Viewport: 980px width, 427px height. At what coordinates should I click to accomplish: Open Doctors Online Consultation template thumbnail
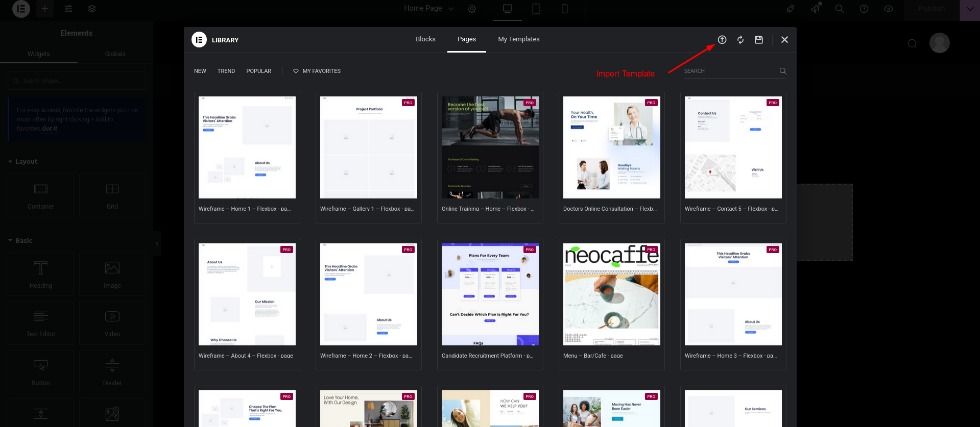612,147
